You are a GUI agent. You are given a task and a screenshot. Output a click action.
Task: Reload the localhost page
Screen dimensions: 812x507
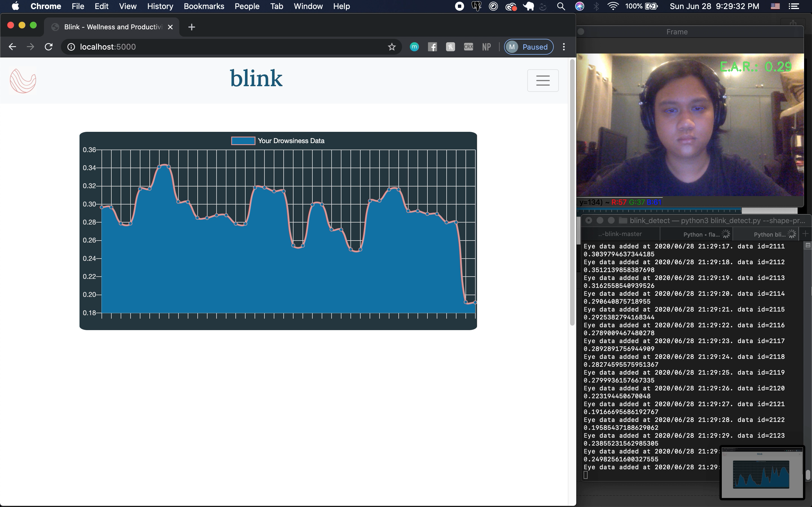(49, 47)
